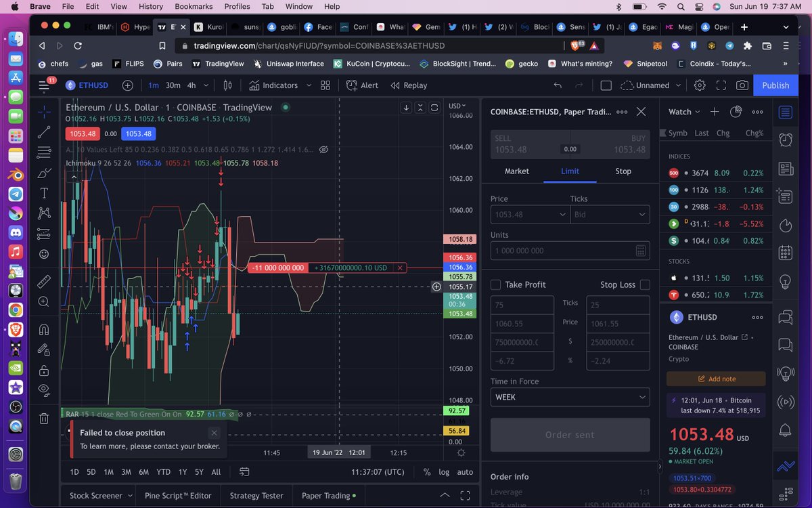Select the crosshair cursor tool
The width and height of the screenshot is (812, 508).
pyautogui.click(x=44, y=111)
